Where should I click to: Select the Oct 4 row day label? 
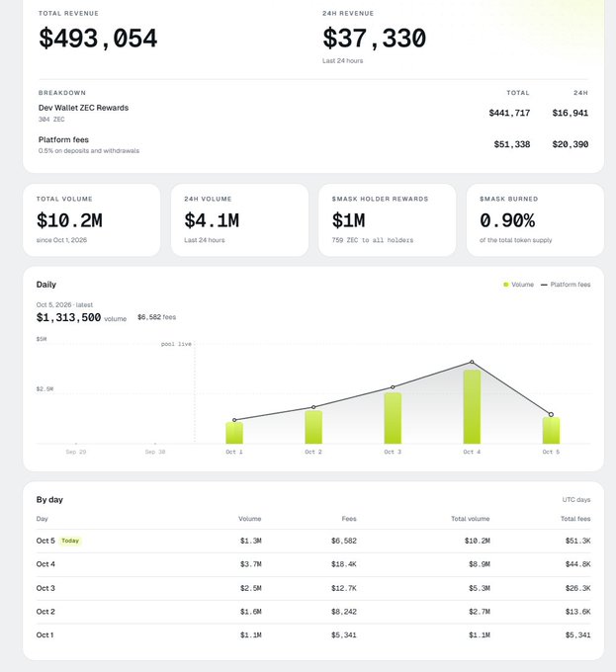click(45, 564)
